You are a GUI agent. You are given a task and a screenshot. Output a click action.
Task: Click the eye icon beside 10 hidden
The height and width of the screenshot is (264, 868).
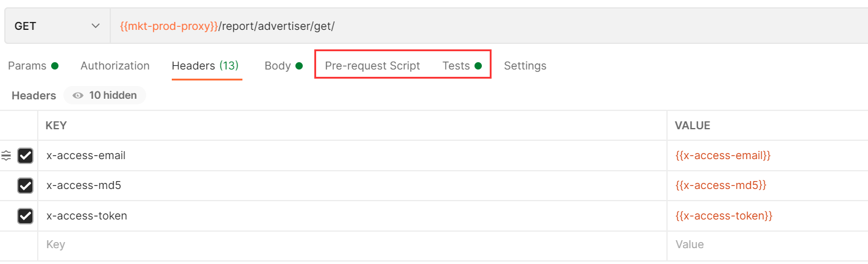(x=77, y=96)
